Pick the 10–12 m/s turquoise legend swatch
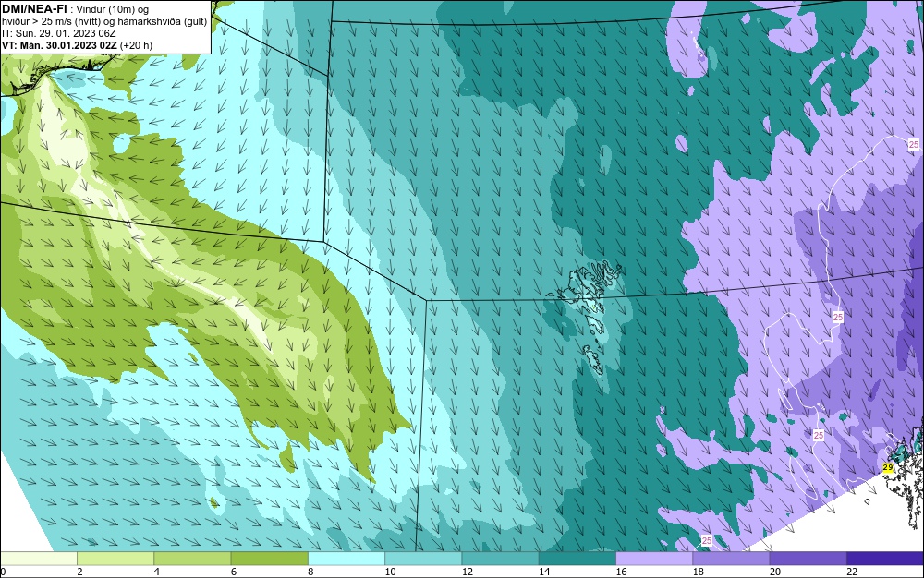924x578 pixels. pyautogui.click(x=423, y=558)
